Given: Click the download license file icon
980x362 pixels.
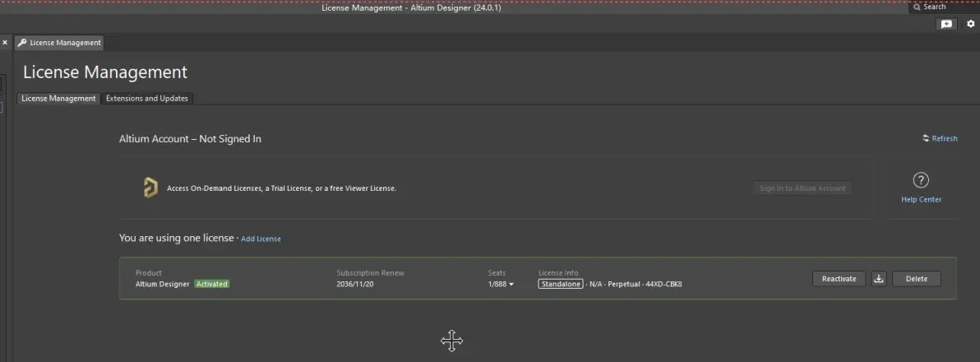Looking at the screenshot, I should (879, 279).
